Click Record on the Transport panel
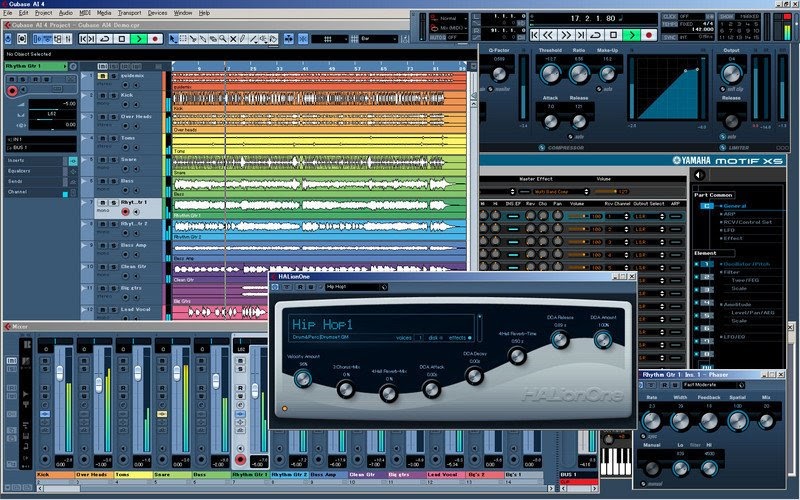The image size is (800, 500). click(x=649, y=35)
